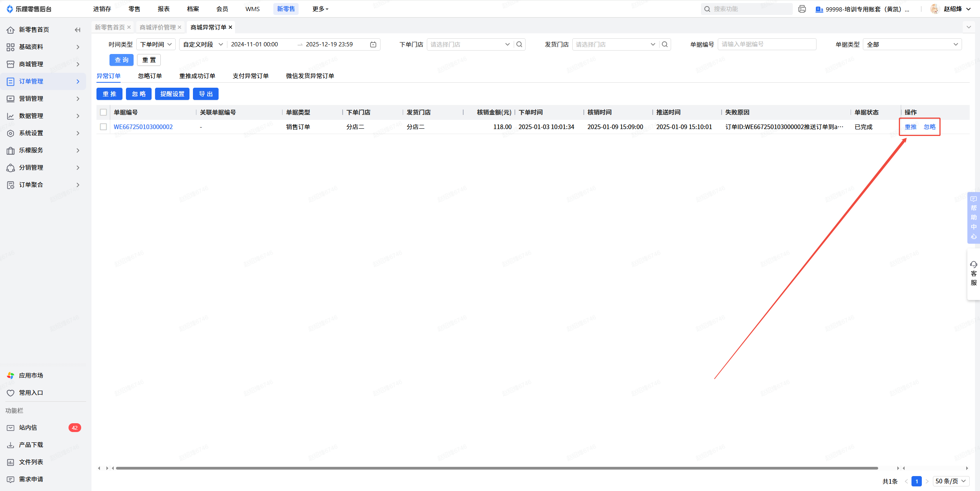Viewport: 980px width, 491px height.
Task: Click the calendar icon in date range
Action: coord(373,44)
